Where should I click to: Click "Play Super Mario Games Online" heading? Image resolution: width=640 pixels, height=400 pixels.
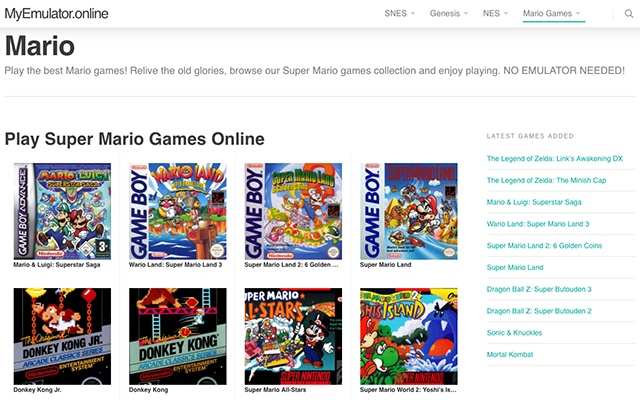(x=135, y=139)
